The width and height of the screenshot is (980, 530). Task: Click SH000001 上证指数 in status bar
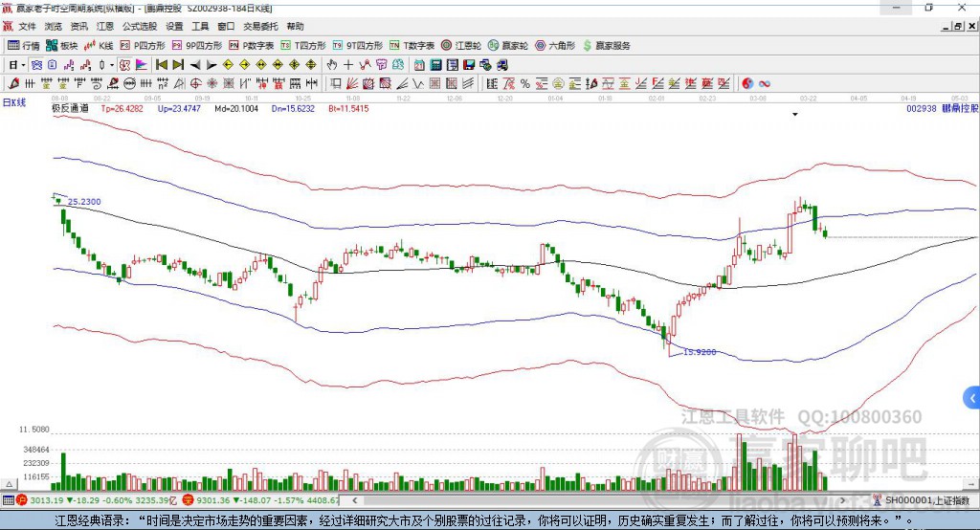click(926, 500)
